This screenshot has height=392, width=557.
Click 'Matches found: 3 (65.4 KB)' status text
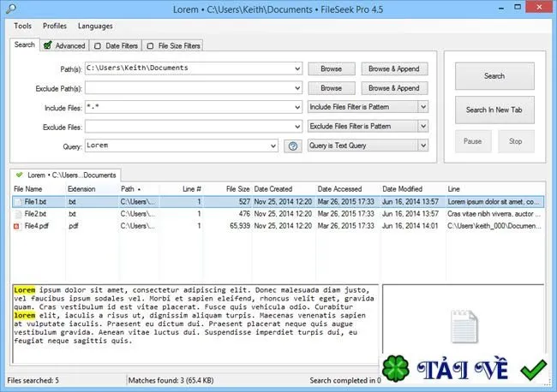tap(171, 381)
